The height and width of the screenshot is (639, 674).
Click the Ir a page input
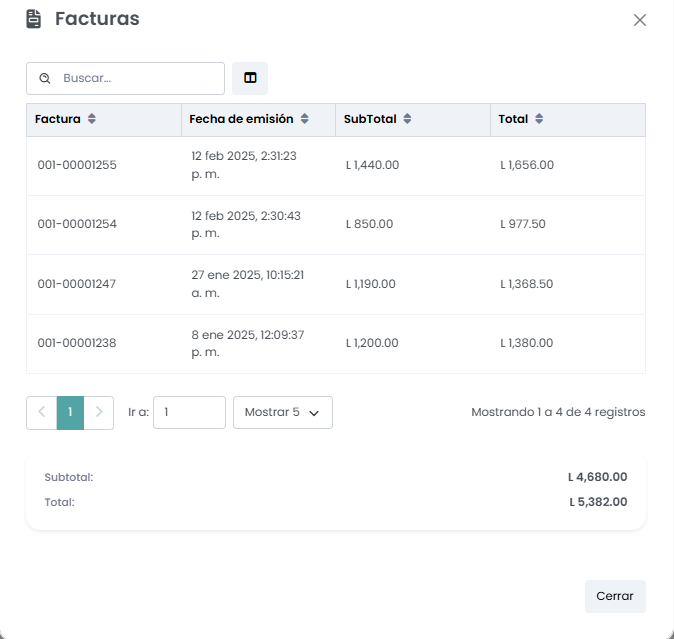pos(189,412)
